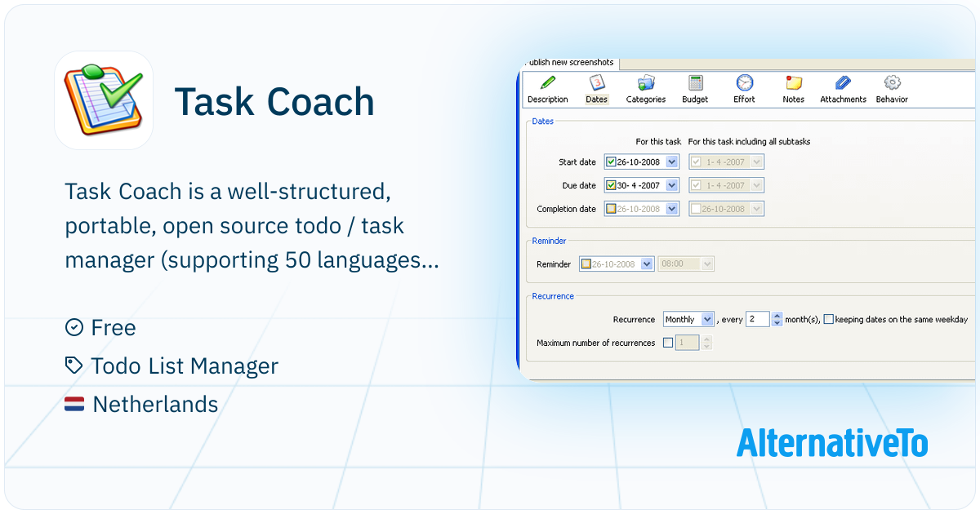Open the Categories icon

tap(646, 82)
